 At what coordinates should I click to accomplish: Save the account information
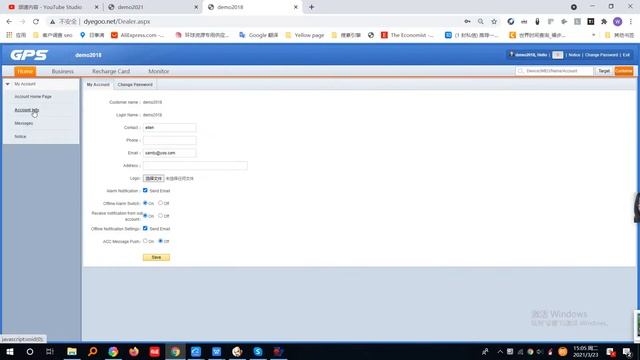[156, 257]
